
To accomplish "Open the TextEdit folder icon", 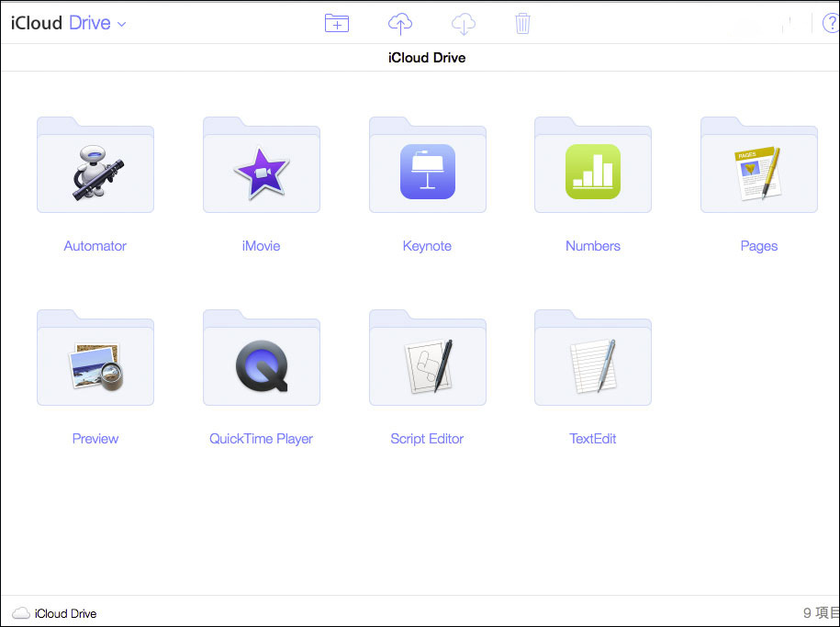I will coord(593,358).
